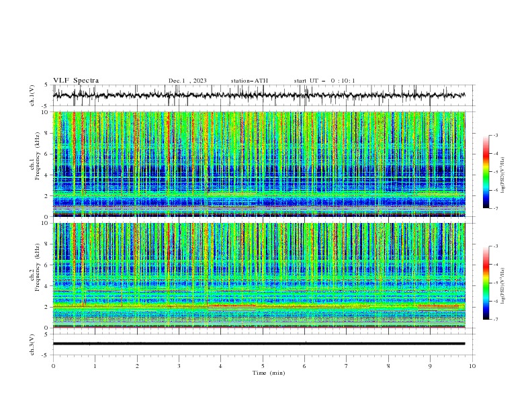Click time axis tick label '5'
This screenshot has width=532, height=411.
click(263, 366)
